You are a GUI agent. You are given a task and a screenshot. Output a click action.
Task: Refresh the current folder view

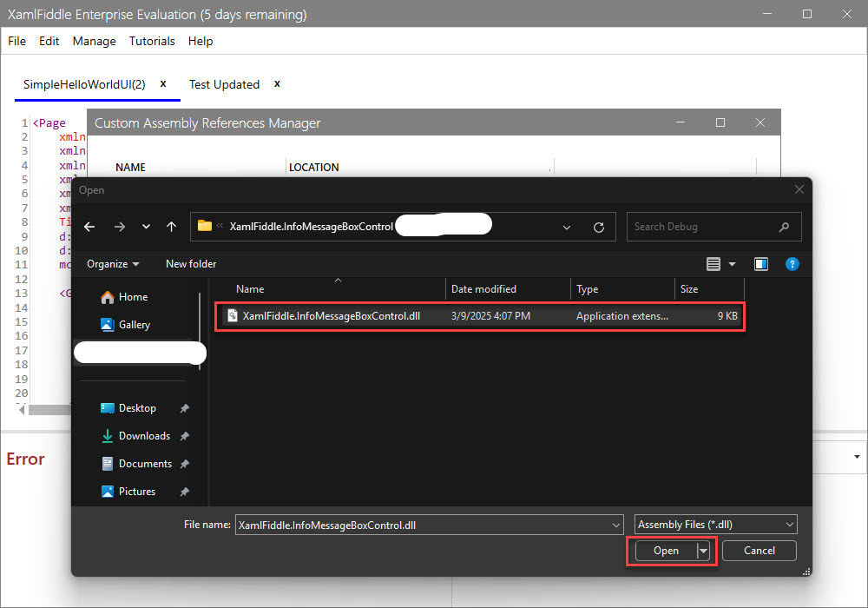(598, 227)
